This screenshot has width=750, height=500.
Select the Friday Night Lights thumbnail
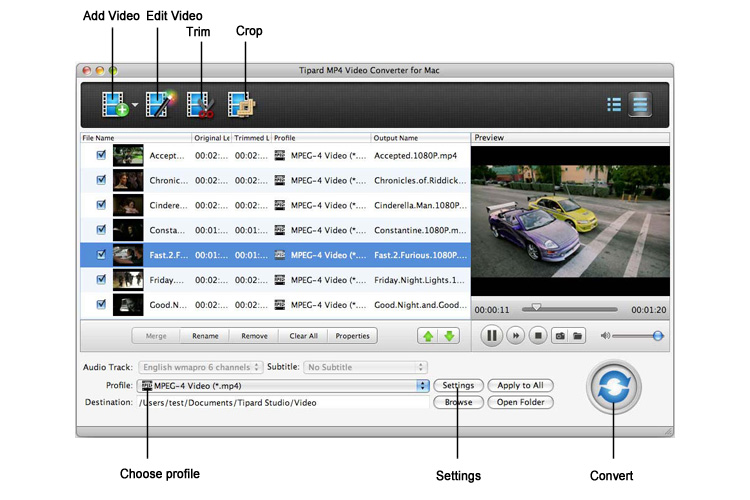[128, 280]
